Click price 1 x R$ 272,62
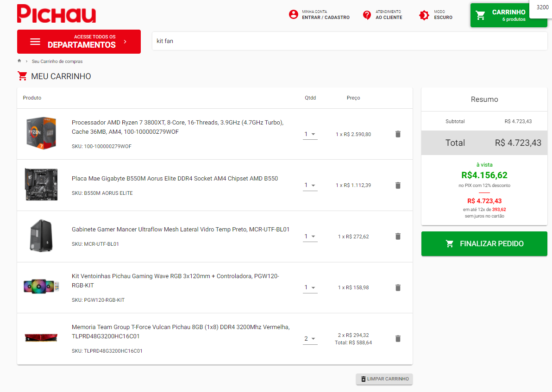552x392 pixels. pyautogui.click(x=353, y=237)
